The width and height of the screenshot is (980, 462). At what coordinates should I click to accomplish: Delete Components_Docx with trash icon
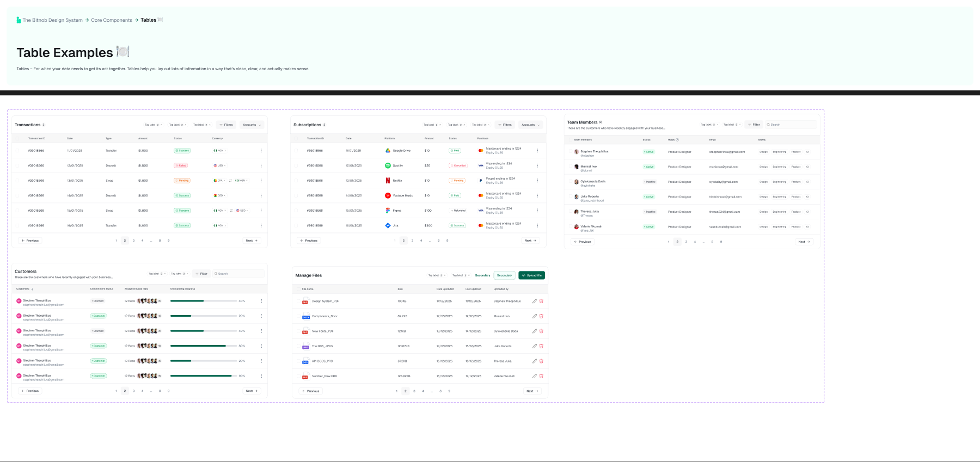click(x=541, y=316)
